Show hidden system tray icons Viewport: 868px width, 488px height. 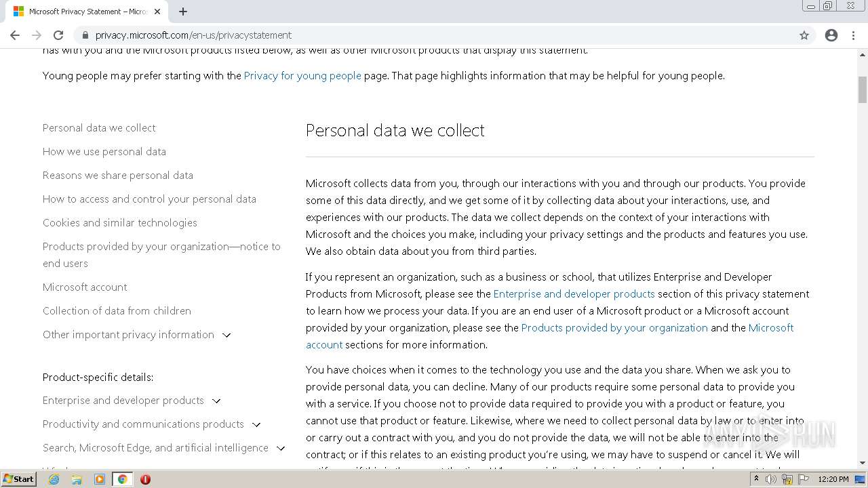click(x=756, y=479)
